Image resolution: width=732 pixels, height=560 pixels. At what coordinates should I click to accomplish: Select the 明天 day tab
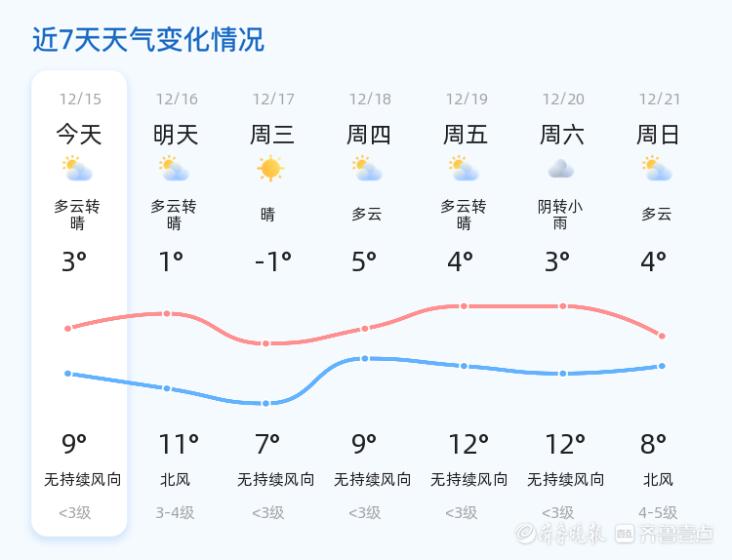176,135
